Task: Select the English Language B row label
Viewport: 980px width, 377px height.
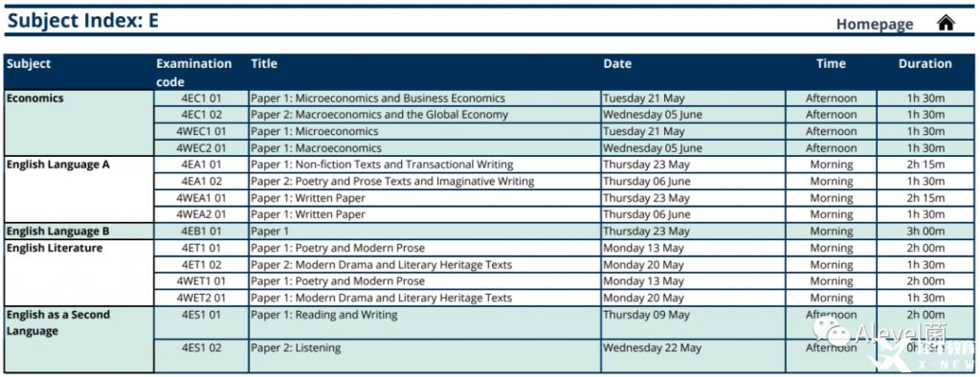Action: pos(79,232)
